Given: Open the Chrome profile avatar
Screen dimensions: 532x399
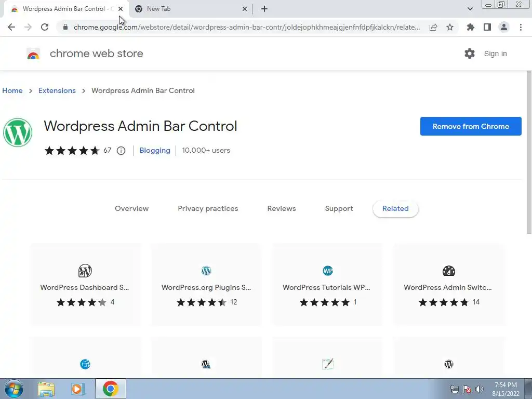Looking at the screenshot, I should click(504, 27).
